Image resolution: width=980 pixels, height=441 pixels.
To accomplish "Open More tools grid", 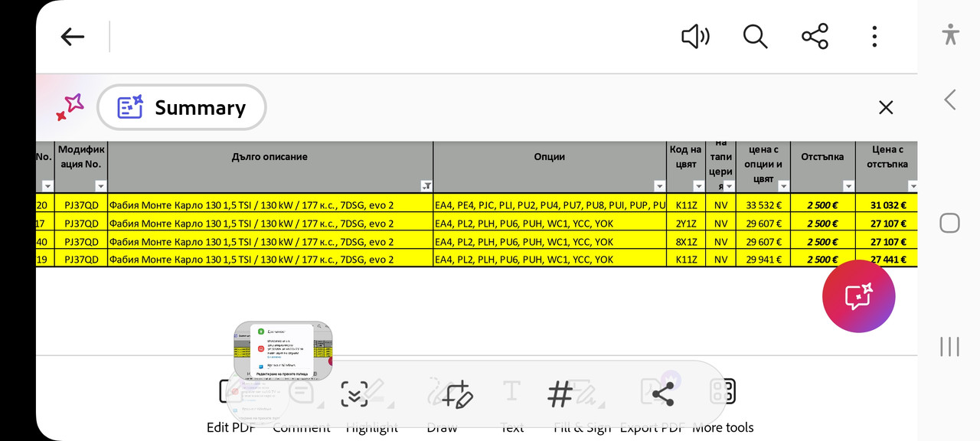I will tap(723, 406).
